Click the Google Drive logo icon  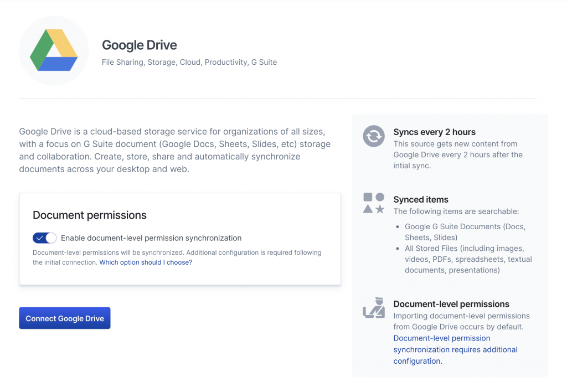(54, 50)
